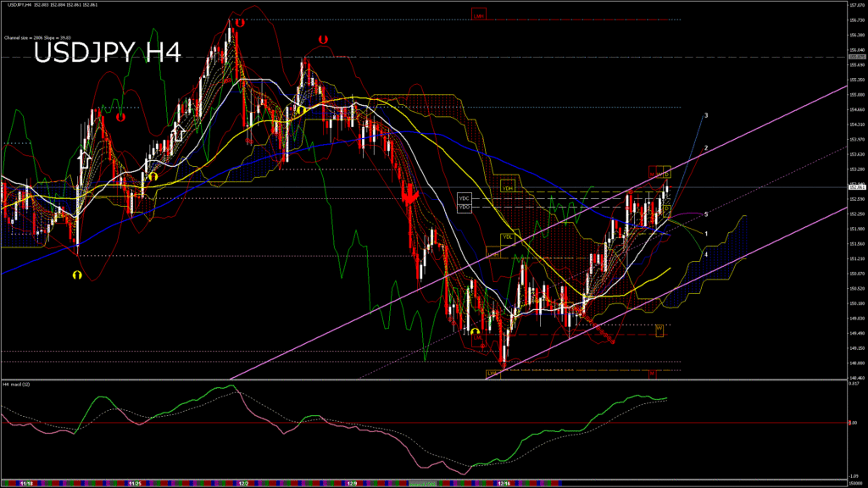Click the 12/16 date on time axis
Screen dimensions: 868x488
[x=504, y=485]
